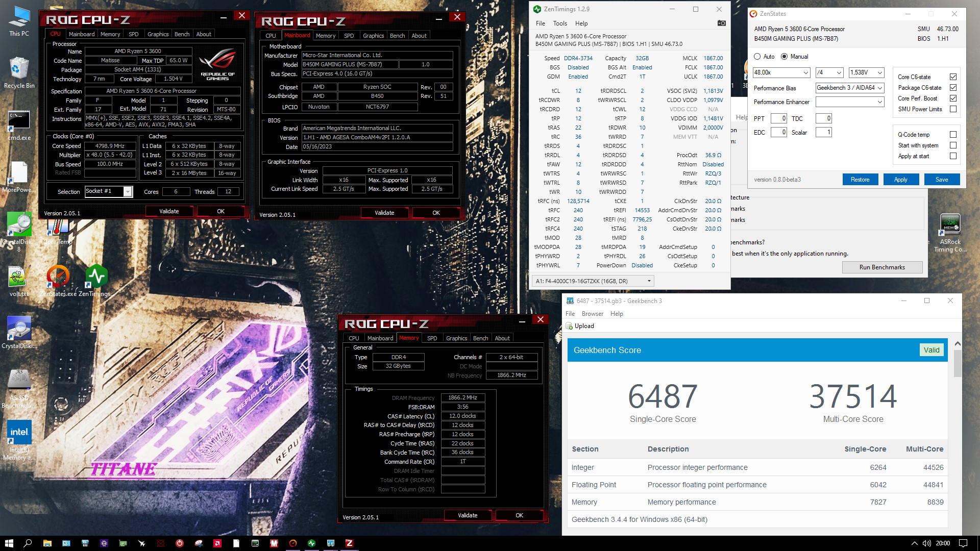Open the Performance Enhancer dropdown
Screen dimensions: 980x551
click(x=850, y=102)
